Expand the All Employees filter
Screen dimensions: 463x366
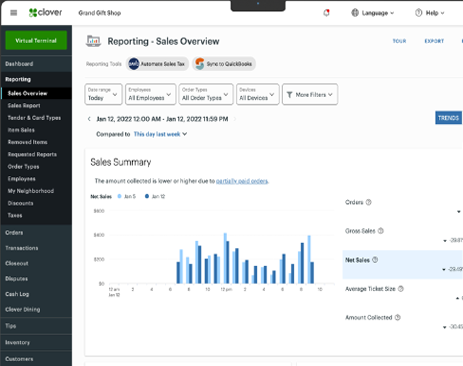[x=150, y=94]
